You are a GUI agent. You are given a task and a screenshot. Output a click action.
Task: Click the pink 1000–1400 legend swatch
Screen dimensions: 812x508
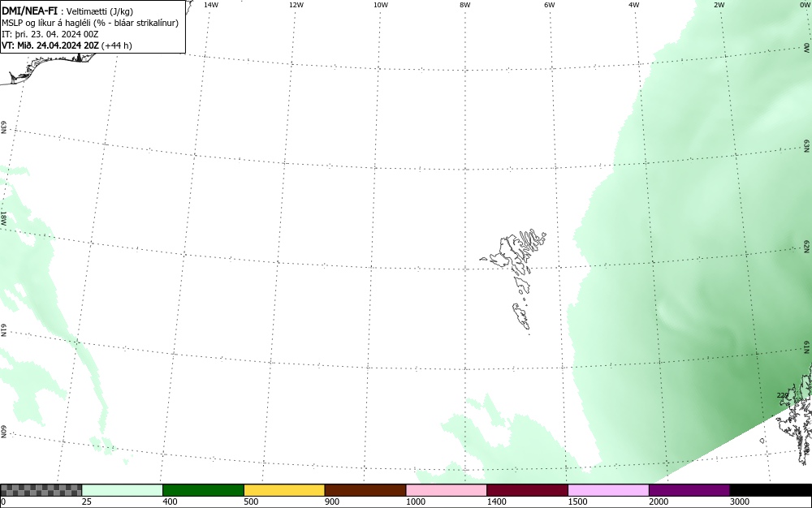pyautogui.click(x=447, y=490)
